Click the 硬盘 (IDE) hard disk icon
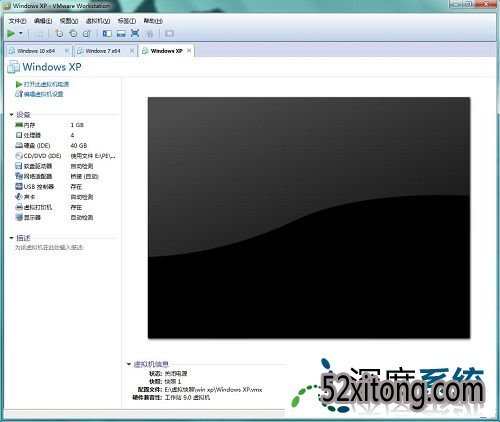Image resolution: width=500 pixels, height=422 pixels. pos(19,146)
